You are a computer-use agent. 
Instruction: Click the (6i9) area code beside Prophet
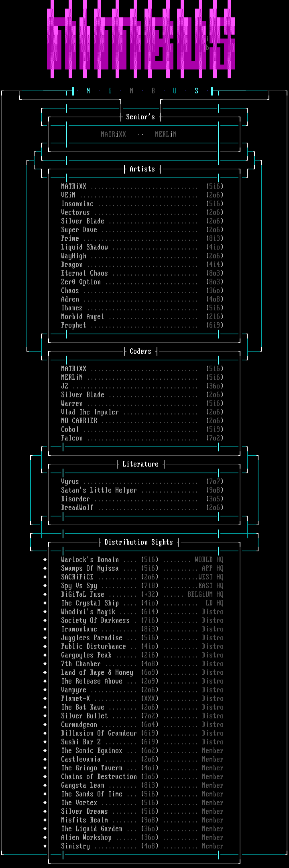tap(215, 325)
